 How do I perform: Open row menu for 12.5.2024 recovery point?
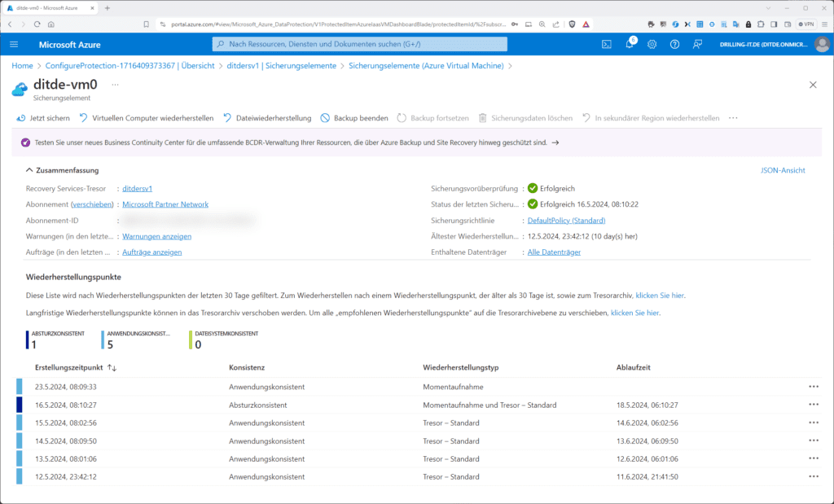814,476
